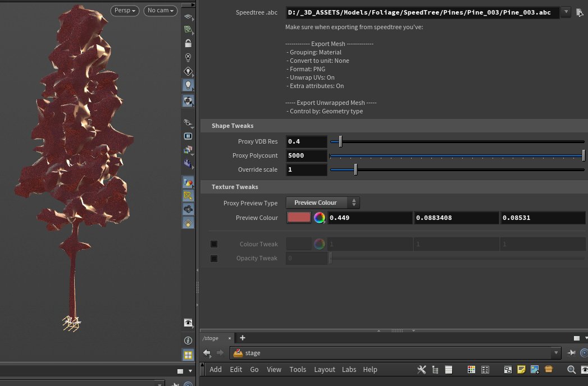Click the stage path bar
Viewport: 588px width, 386px height.
(391, 353)
